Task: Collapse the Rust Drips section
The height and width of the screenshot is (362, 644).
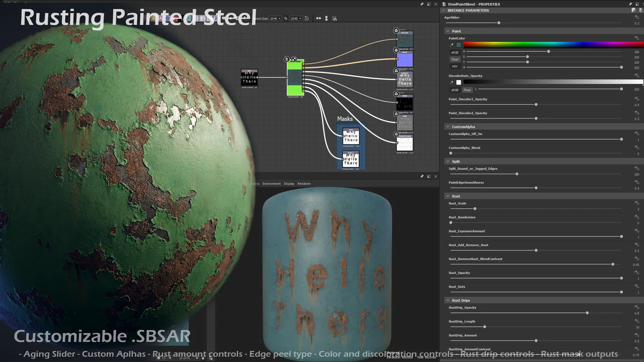Action: [x=448, y=301]
